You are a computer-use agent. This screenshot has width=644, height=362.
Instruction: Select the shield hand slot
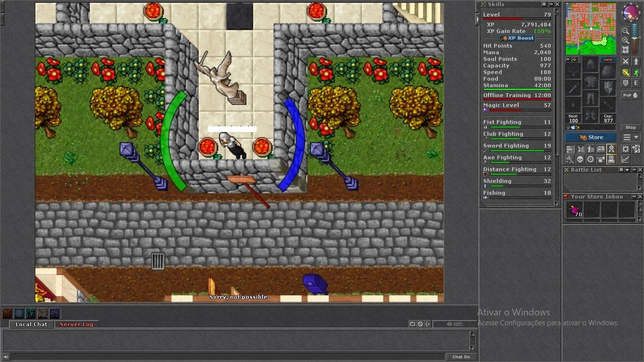click(x=608, y=88)
